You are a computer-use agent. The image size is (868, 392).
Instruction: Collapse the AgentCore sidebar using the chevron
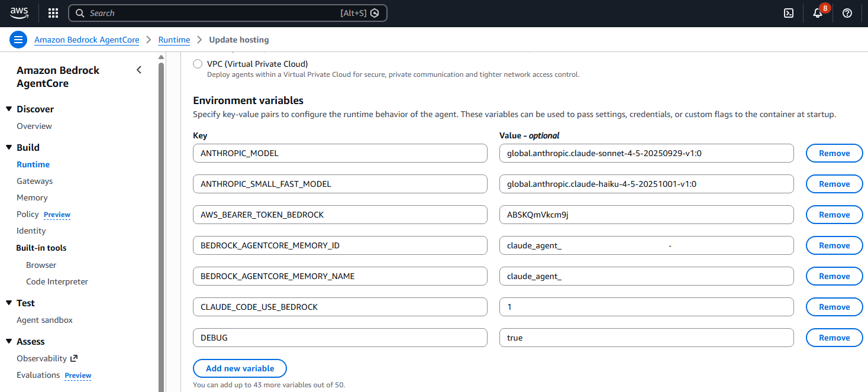point(139,70)
